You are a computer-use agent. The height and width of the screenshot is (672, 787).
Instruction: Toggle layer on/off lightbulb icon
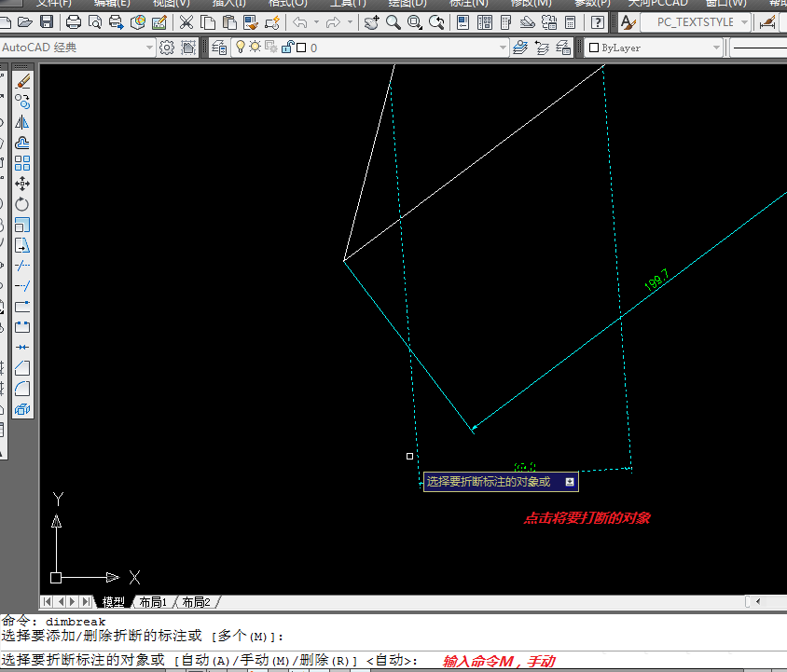(x=240, y=48)
